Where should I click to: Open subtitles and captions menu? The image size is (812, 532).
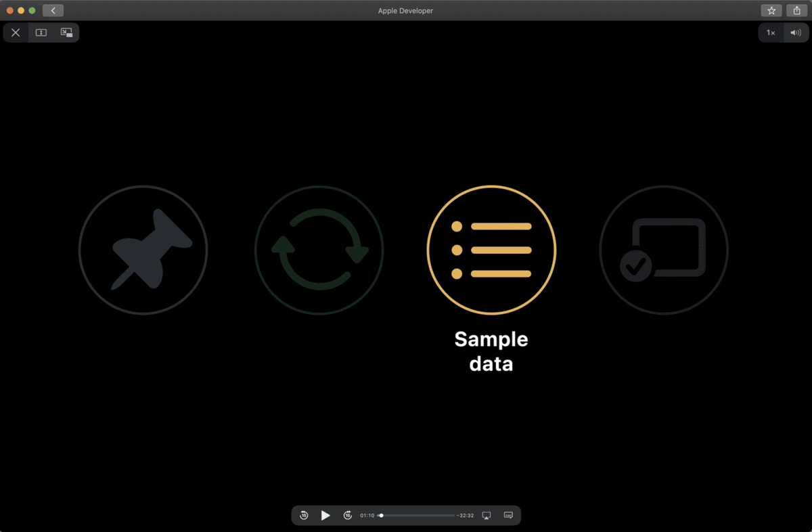(x=508, y=516)
